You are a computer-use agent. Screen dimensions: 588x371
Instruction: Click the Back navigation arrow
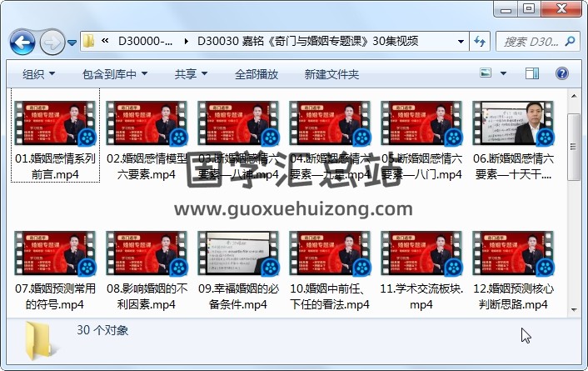coord(22,43)
